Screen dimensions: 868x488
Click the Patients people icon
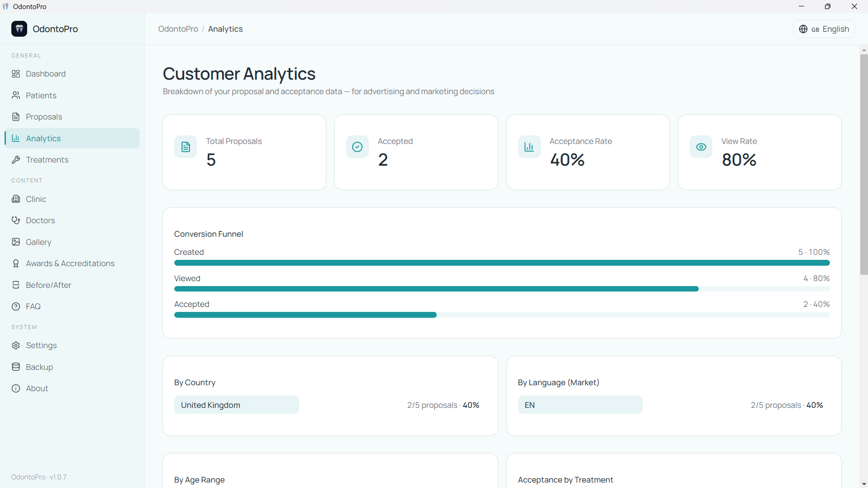click(16, 95)
